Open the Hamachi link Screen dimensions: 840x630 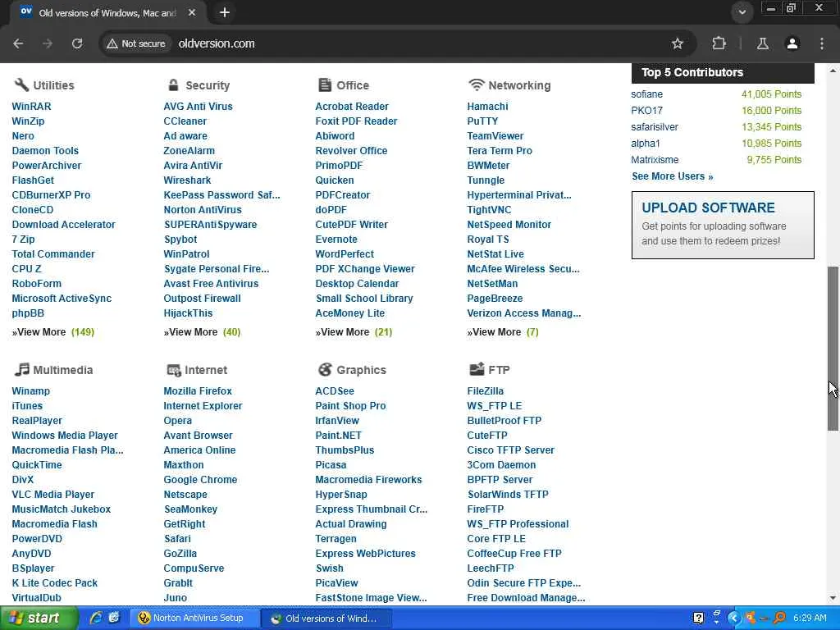[487, 106]
